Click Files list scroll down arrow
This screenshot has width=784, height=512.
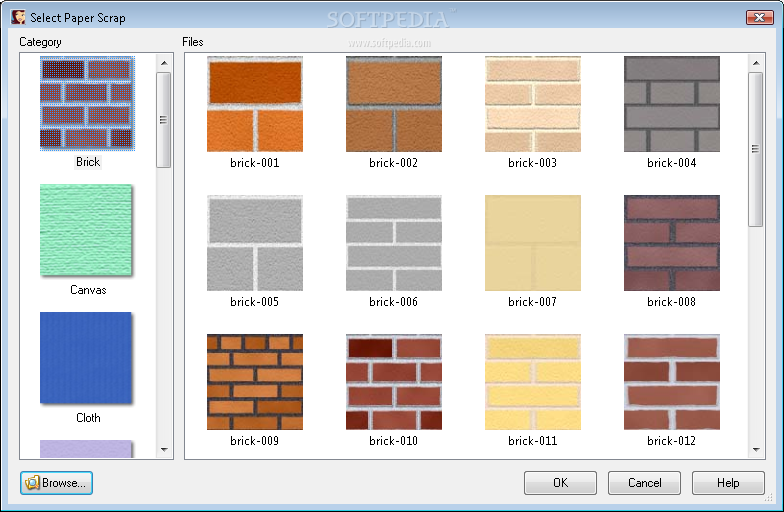[756, 450]
